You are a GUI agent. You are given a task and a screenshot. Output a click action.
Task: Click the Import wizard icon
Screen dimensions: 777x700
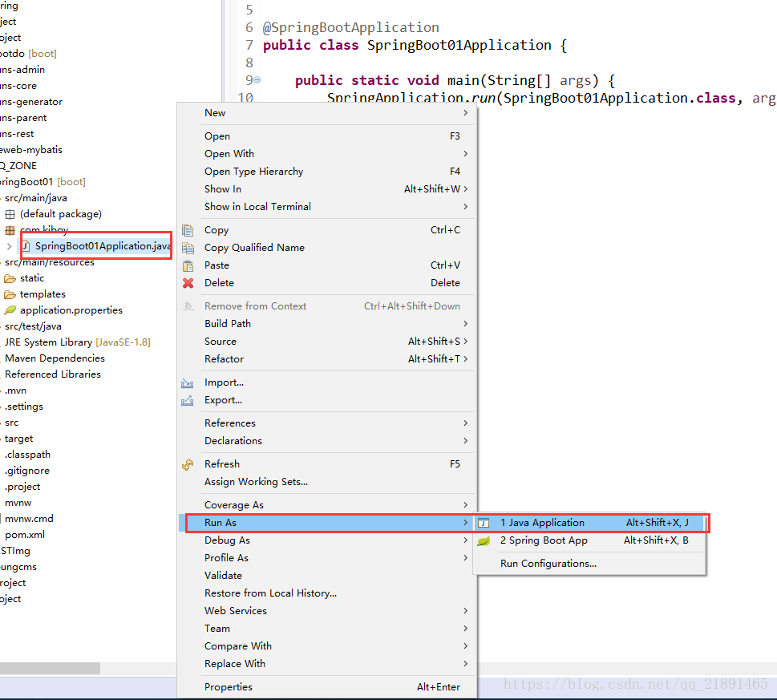pos(188,382)
